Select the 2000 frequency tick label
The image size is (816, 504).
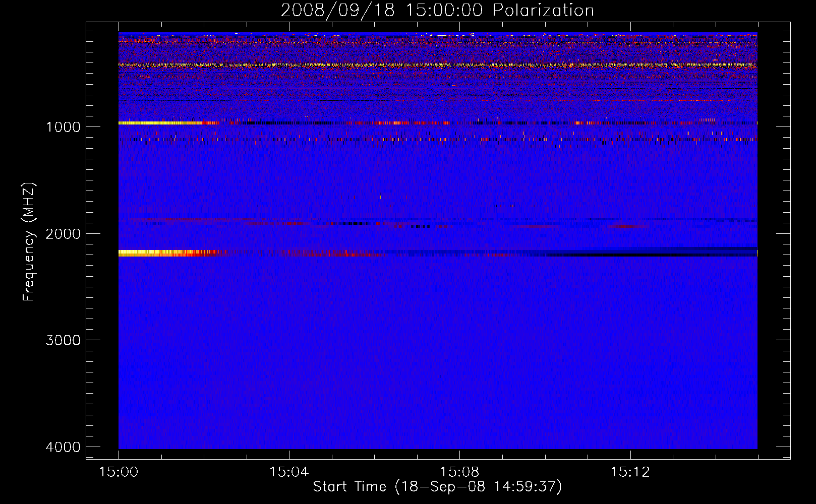tap(63, 234)
